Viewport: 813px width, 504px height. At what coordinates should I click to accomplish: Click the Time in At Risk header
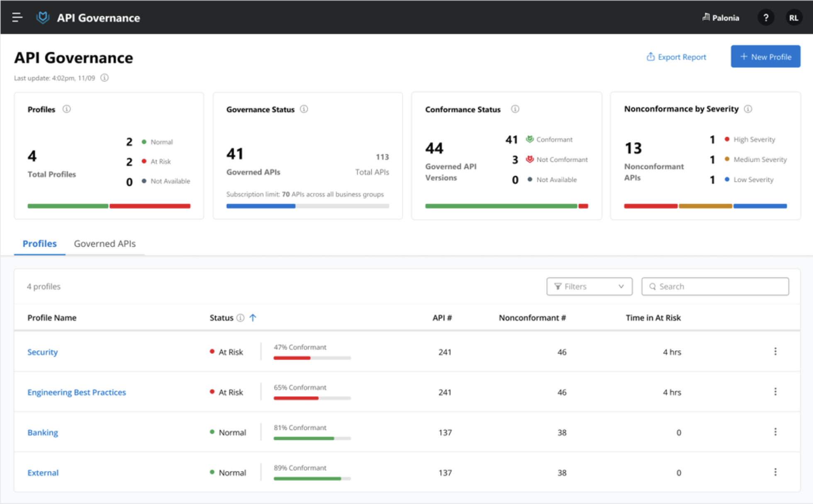point(653,318)
